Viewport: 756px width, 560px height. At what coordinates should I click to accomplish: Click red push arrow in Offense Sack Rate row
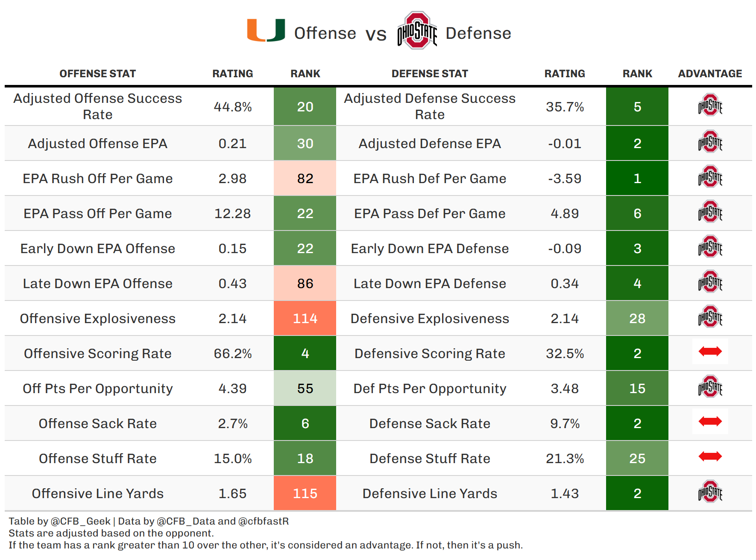(710, 422)
